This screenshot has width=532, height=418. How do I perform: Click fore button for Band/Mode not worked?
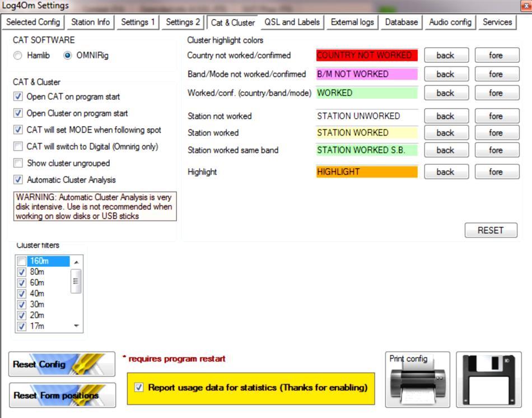point(497,74)
